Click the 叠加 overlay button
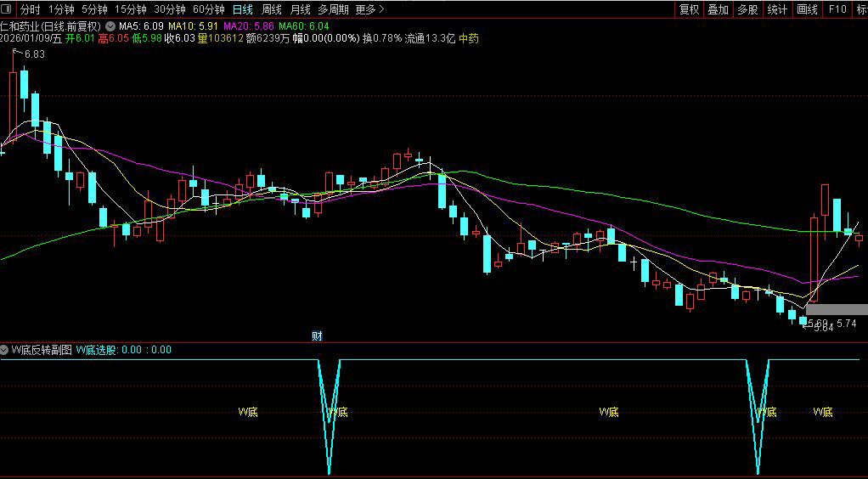The image size is (868, 479). tap(718, 9)
